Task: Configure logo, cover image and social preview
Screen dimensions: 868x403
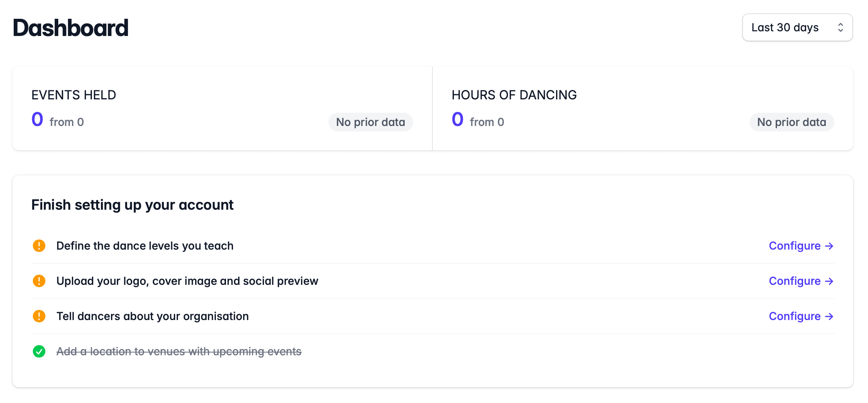Action: point(801,281)
